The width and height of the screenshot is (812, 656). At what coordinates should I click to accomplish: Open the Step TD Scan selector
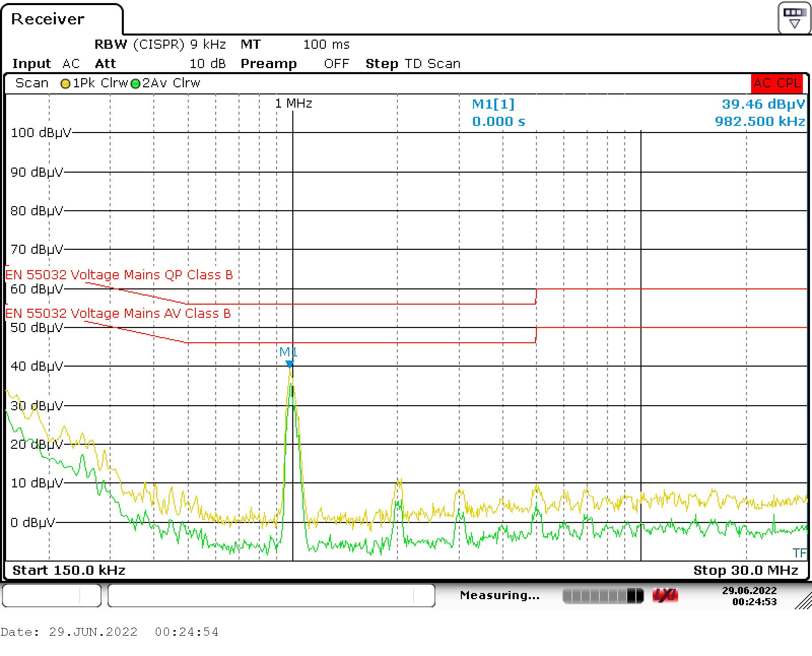click(413, 63)
